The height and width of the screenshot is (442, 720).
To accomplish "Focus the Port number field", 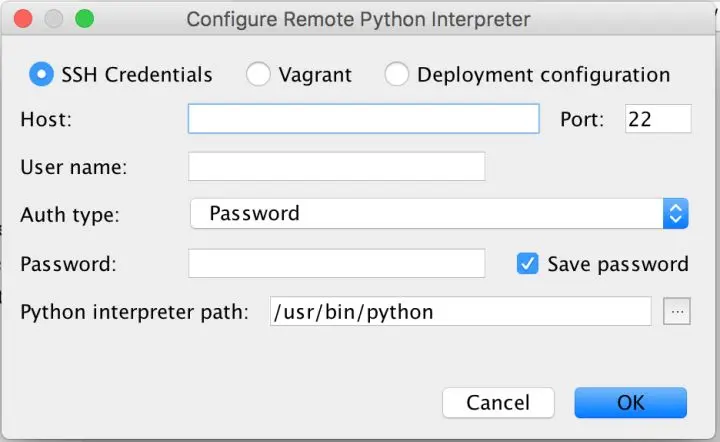I will tap(657, 120).
